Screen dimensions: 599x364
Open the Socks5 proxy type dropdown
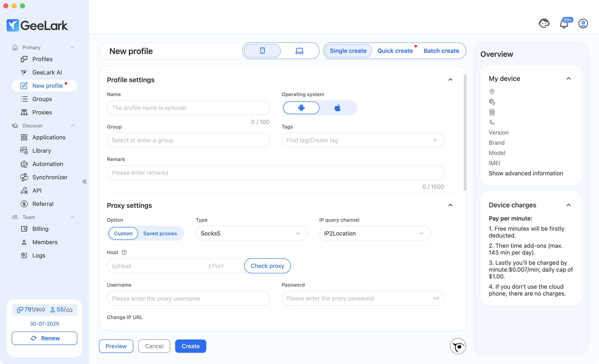251,233
